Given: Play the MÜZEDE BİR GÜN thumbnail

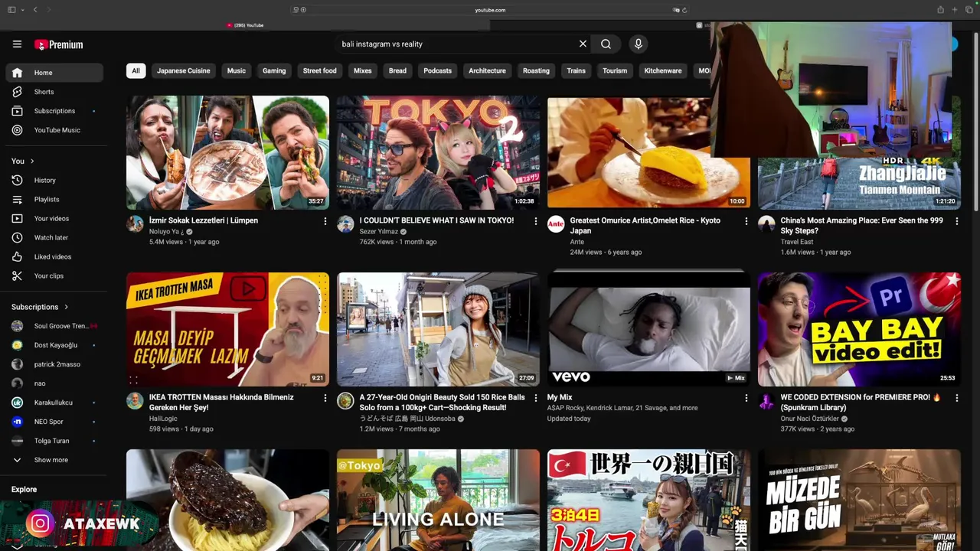Looking at the screenshot, I should tap(859, 500).
